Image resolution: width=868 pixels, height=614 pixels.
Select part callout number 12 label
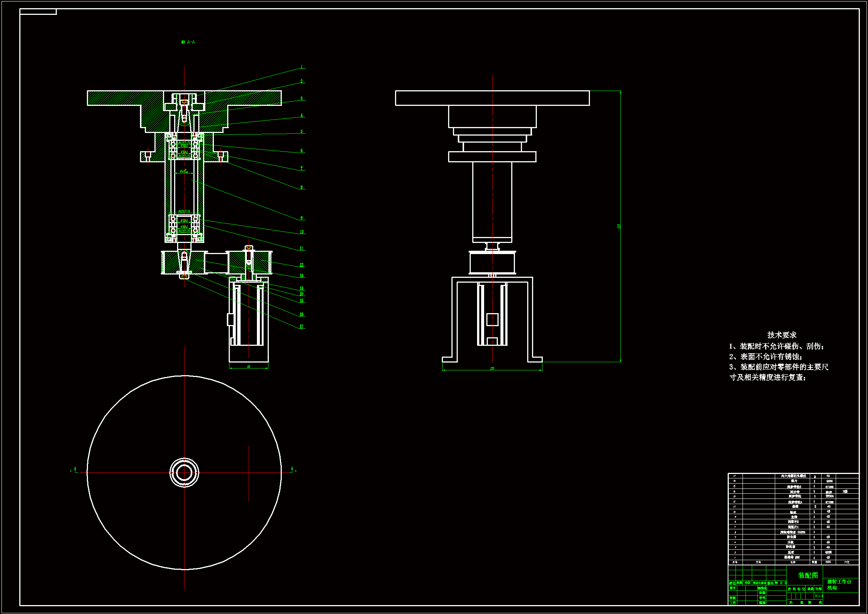301,265
